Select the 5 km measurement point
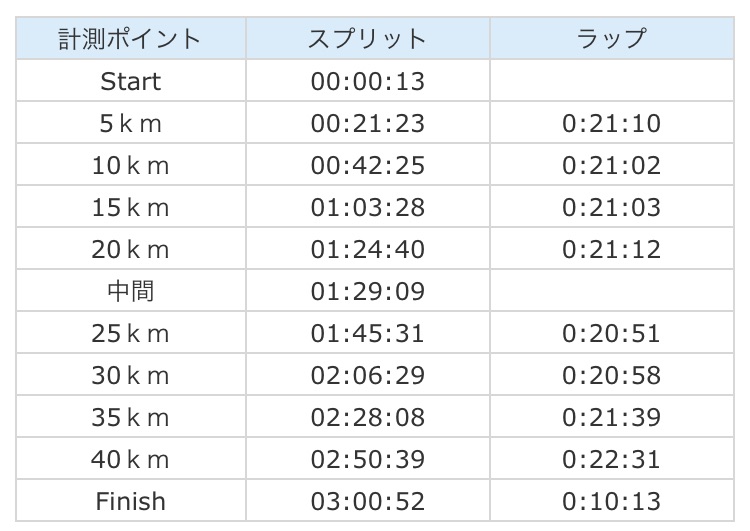The image size is (750, 531). [130, 123]
